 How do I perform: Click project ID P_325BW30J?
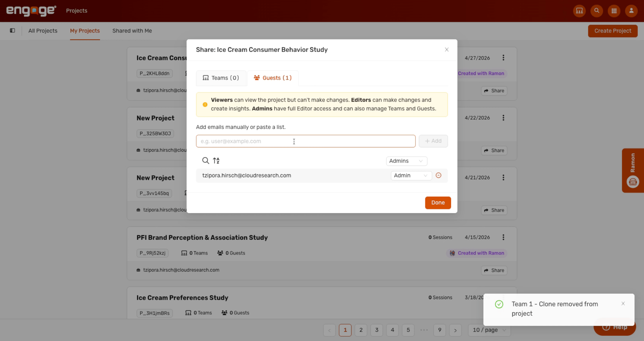pos(155,133)
